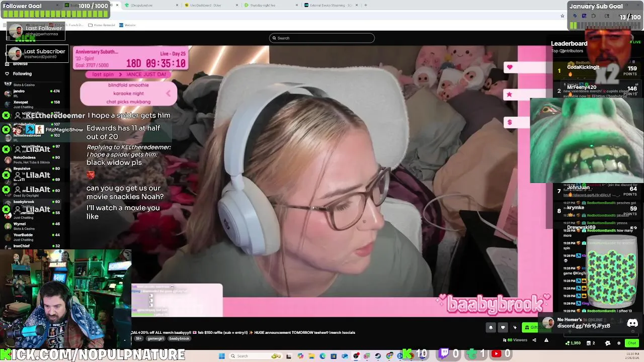Open a new browser tab with plus
644x362 pixels.
coord(365,5)
